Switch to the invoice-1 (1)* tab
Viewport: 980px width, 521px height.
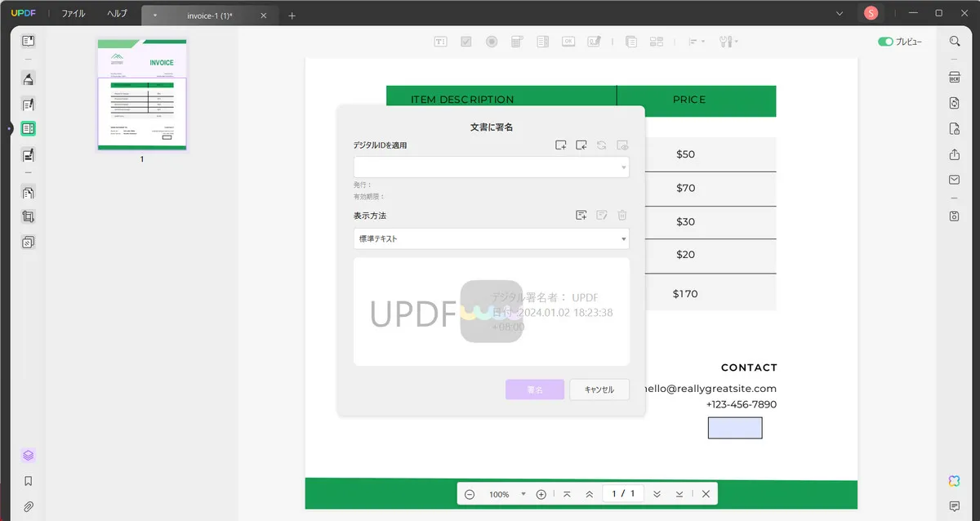click(211, 16)
